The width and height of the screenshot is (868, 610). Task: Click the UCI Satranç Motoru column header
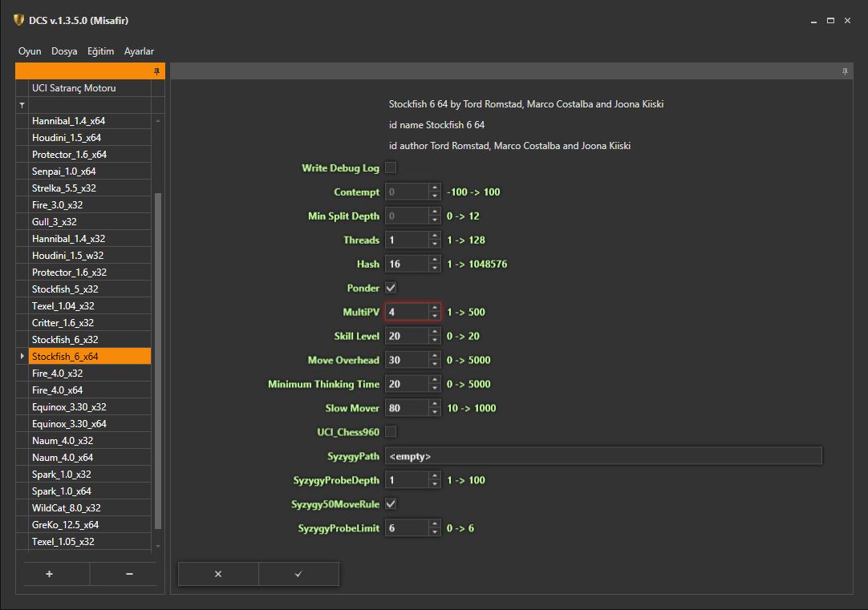[x=90, y=88]
